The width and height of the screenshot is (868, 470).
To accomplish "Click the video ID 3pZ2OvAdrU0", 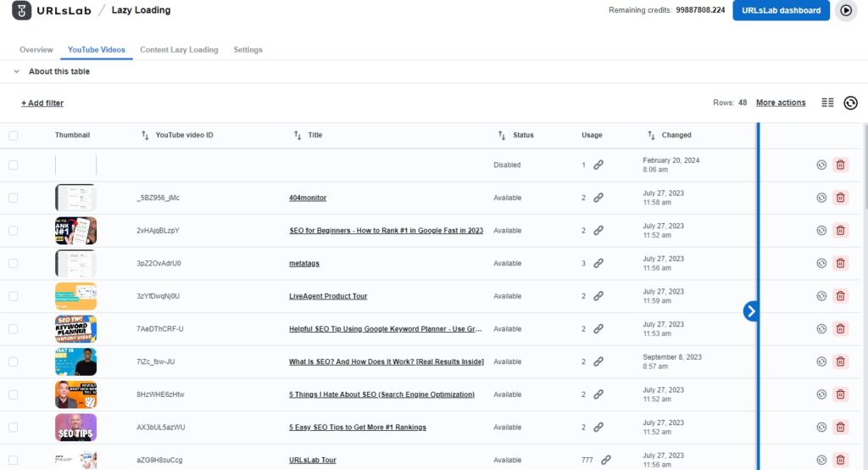I will 159,263.
